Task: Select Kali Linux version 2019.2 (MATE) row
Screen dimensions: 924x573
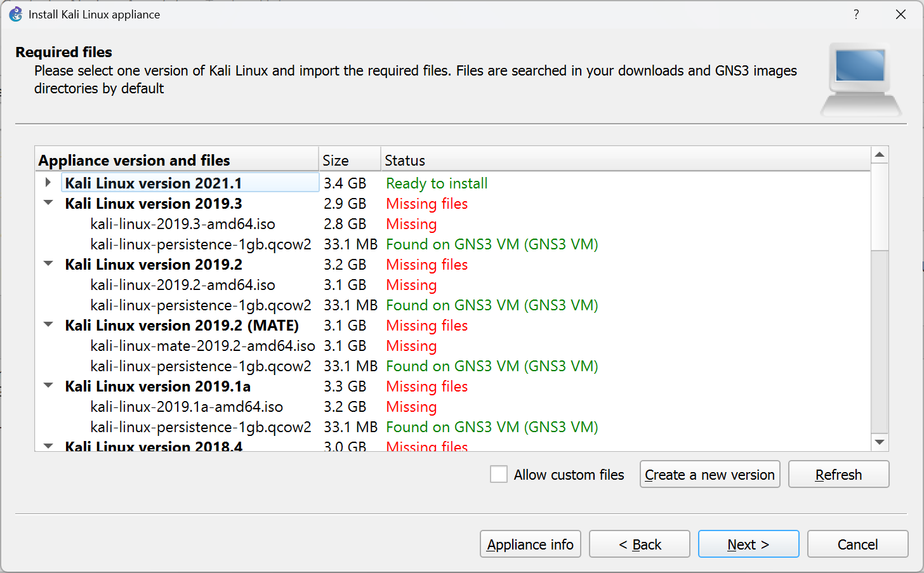Action: tap(182, 325)
